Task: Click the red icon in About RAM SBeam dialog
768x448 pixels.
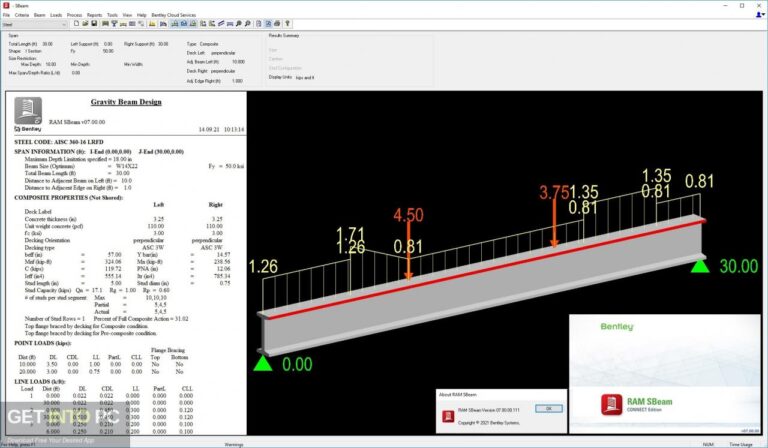Action: 448,416
